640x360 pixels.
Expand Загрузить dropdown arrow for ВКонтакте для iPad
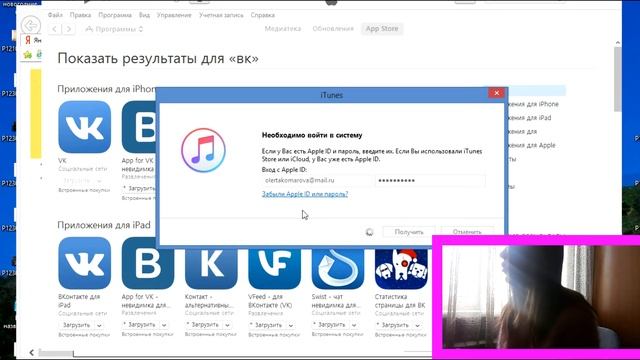(99, 325)
